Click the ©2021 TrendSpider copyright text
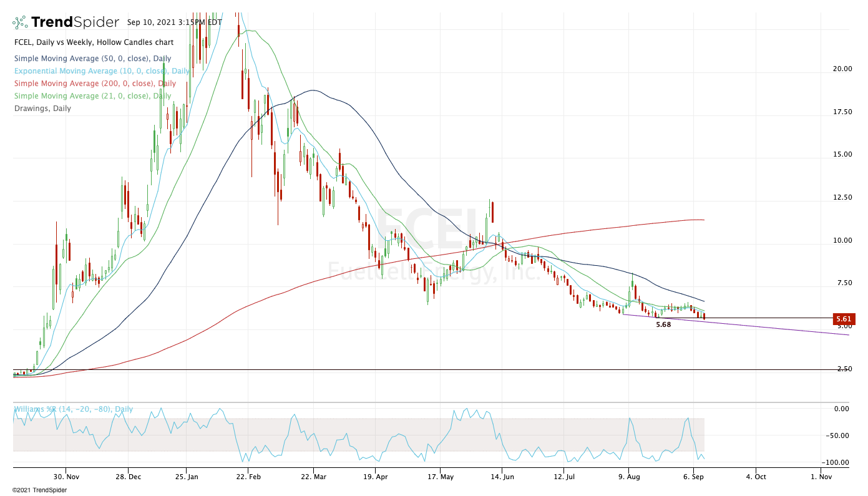 (39, 490)
